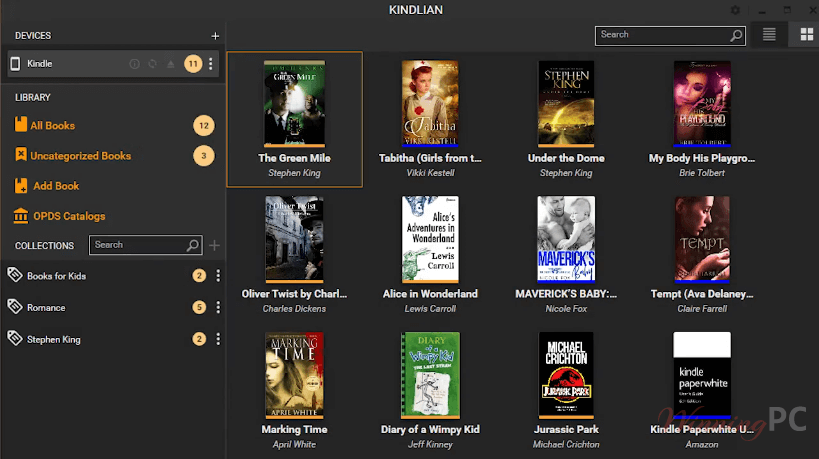Open the Stephen King collection
This screenshot has width=819, height=459.
(x=53, y=339)
